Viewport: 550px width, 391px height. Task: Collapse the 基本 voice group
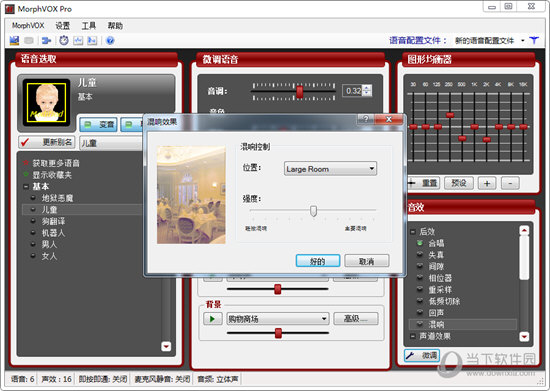click(x=26, y=187)
